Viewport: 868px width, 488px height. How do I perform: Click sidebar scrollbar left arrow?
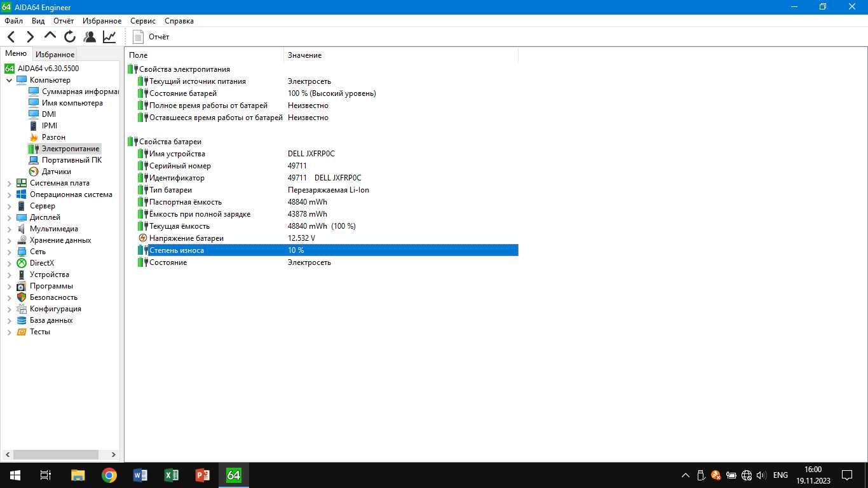tap(8, 454)
